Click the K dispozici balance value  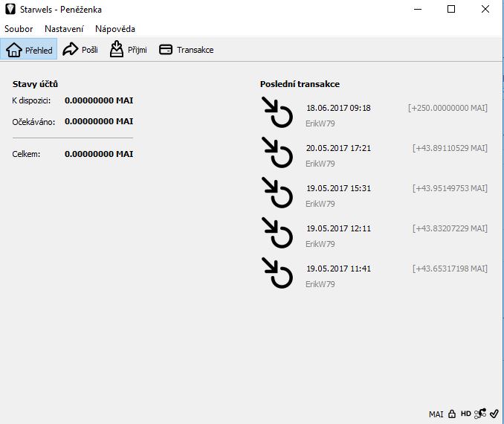99,100
